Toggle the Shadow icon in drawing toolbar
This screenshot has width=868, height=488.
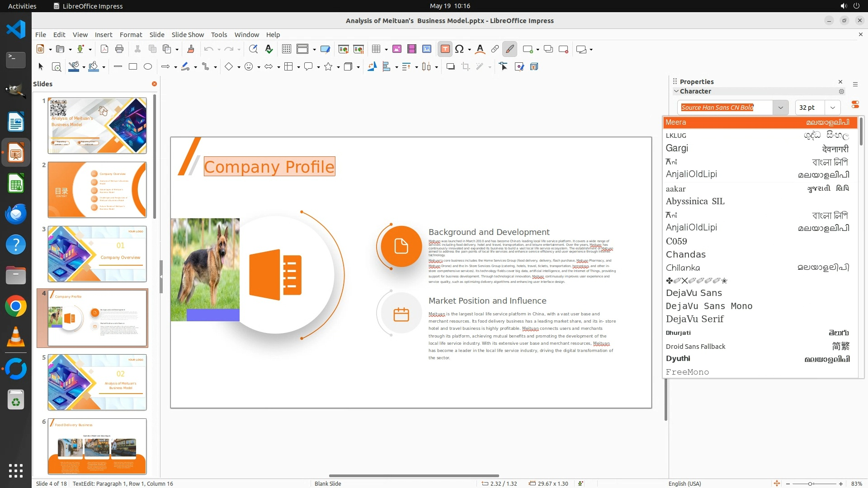click(450, 67)
